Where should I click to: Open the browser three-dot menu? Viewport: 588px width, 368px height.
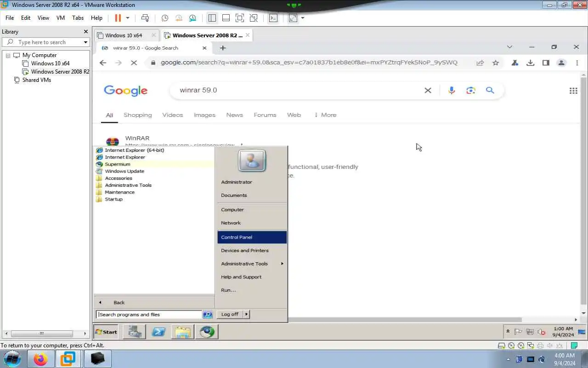coord(577,63)
